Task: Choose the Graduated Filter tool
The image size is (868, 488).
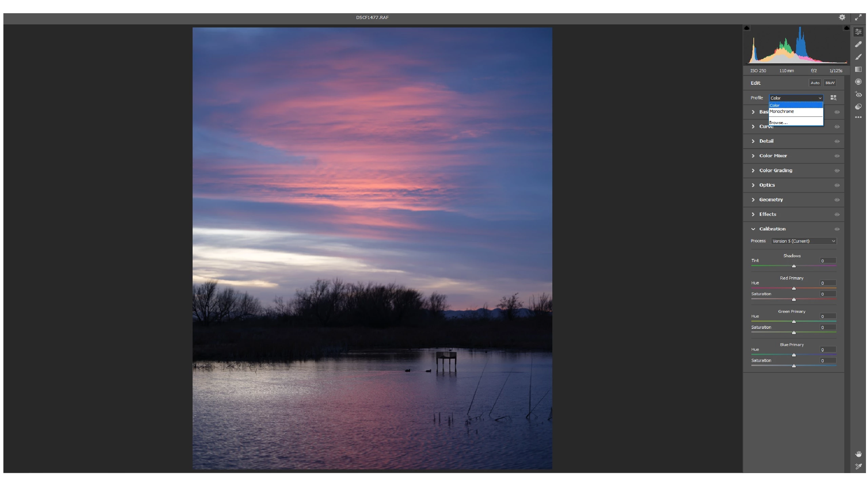Action: tap(858, 69)
